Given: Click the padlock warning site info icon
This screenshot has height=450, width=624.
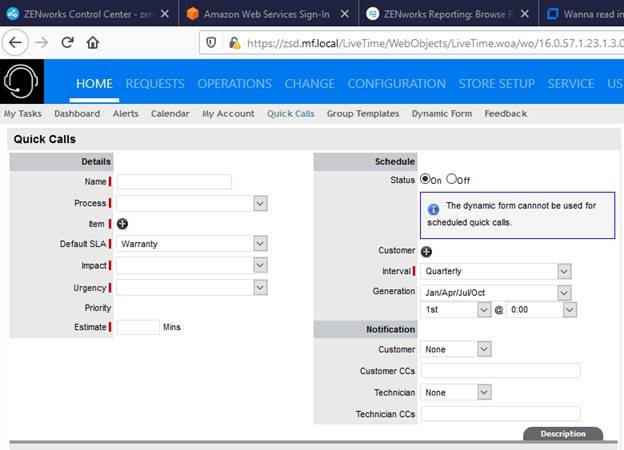Looking at the screenshot, I should [x=235, y=43].
